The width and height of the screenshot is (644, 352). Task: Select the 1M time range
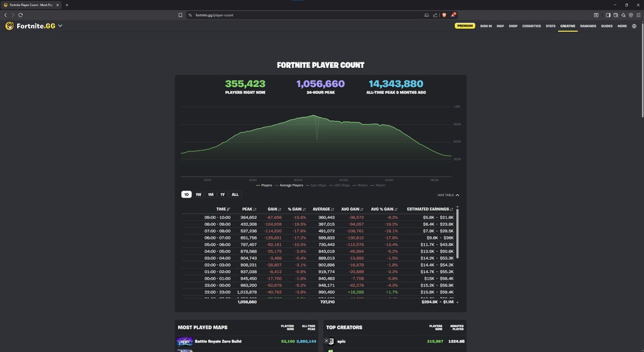pyautogui.click(x=210, y=195)
